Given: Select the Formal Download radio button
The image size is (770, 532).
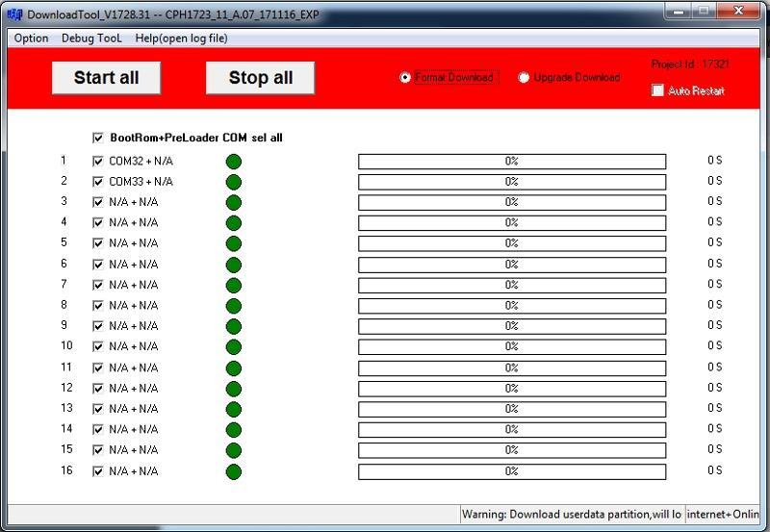Looking at the screenshot, I should (x=405, y=78).
